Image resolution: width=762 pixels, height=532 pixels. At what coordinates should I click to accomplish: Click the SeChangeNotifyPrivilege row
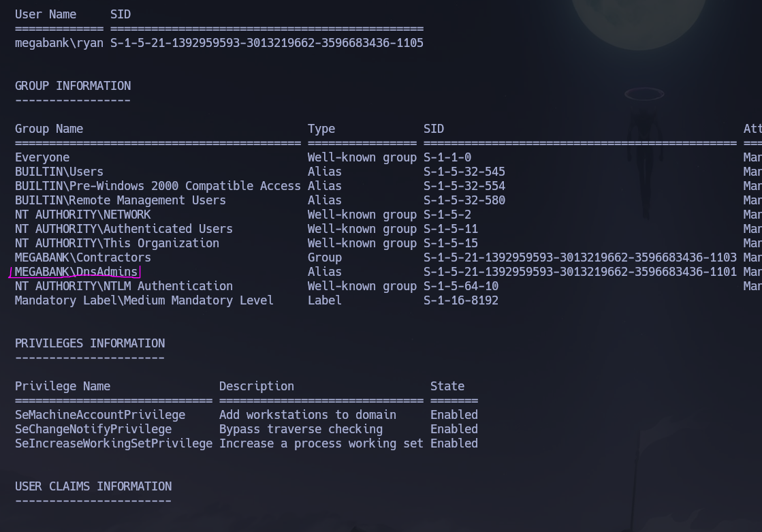(92, 429)
